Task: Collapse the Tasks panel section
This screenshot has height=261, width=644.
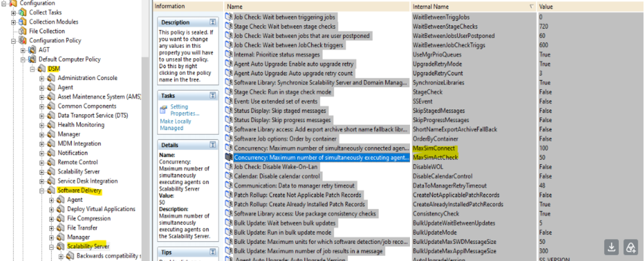Action: (x=213, y=95)
